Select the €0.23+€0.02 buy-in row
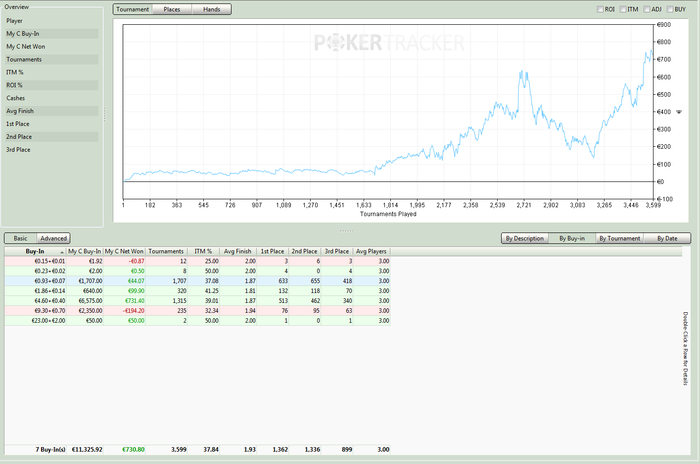 pyautogui.click(x=197, y=271)
